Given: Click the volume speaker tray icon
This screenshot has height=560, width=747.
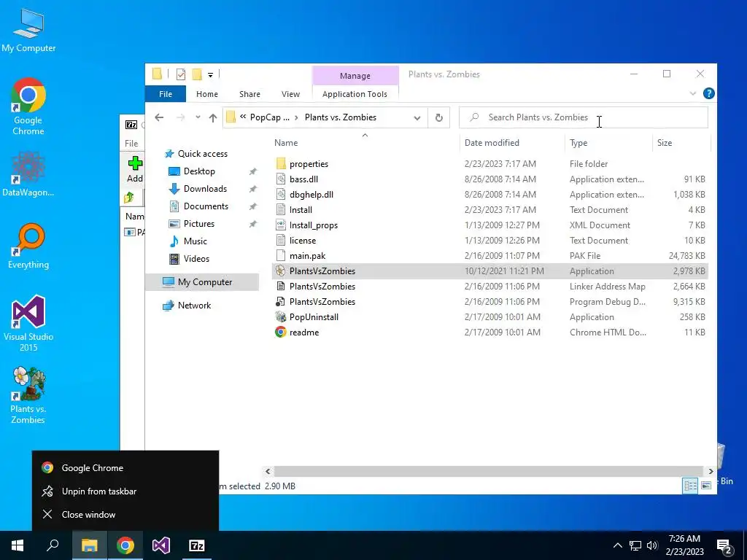Looking at the screenshot, I should coord(652,545).
